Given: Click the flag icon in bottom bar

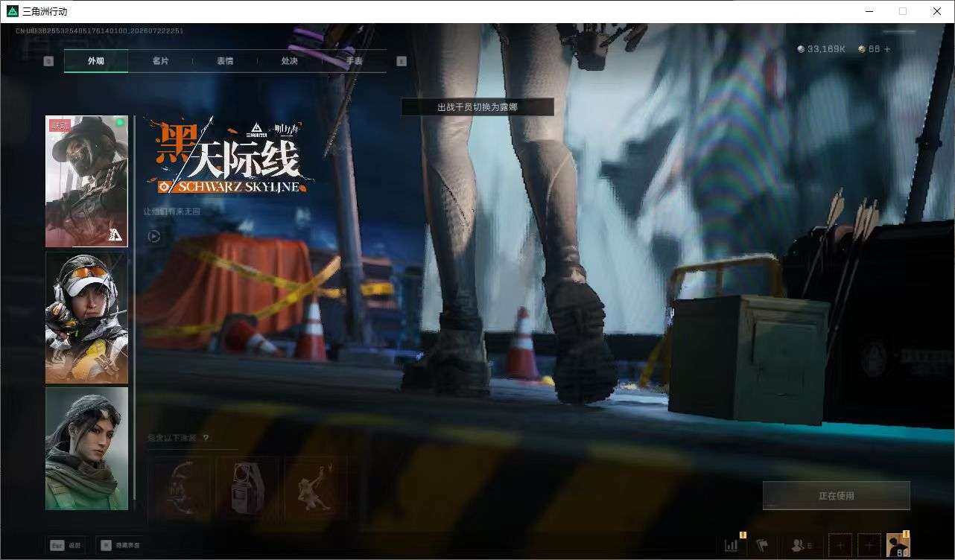Looking at the screenshot, I should (762, 545).
